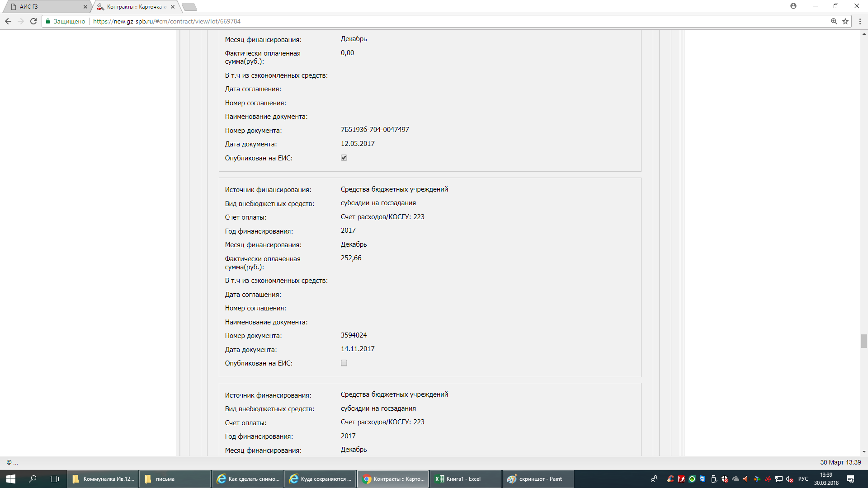Screen dimensions: 868x488
Task: Open the blue-orange arrow tray icon
Action: 757,479
